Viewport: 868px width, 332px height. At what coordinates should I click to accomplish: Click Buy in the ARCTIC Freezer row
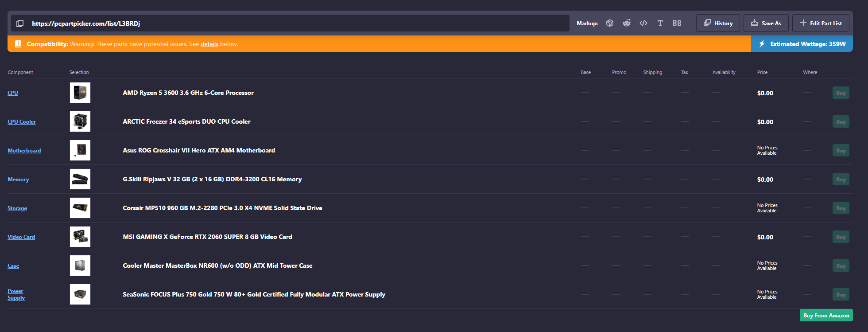coord(841,121)
